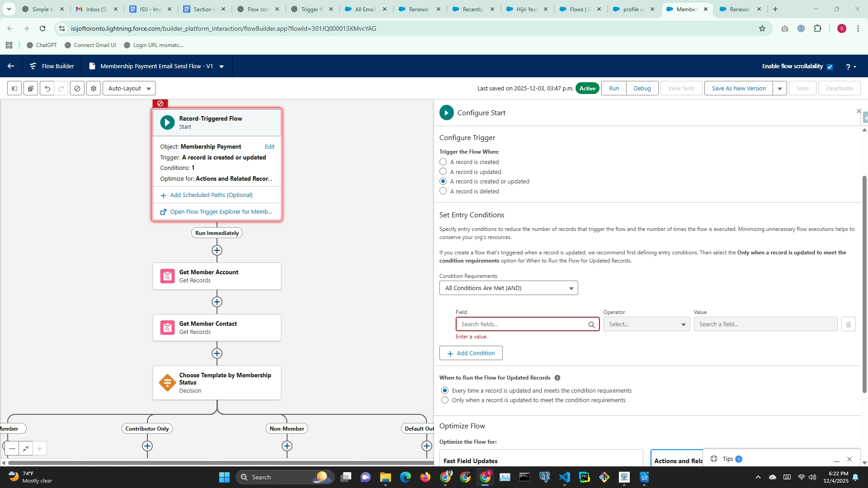This screenshot has height=488, width=868.
Task: Open Condition Requirements dropdown
Action: tap(508, 288)
